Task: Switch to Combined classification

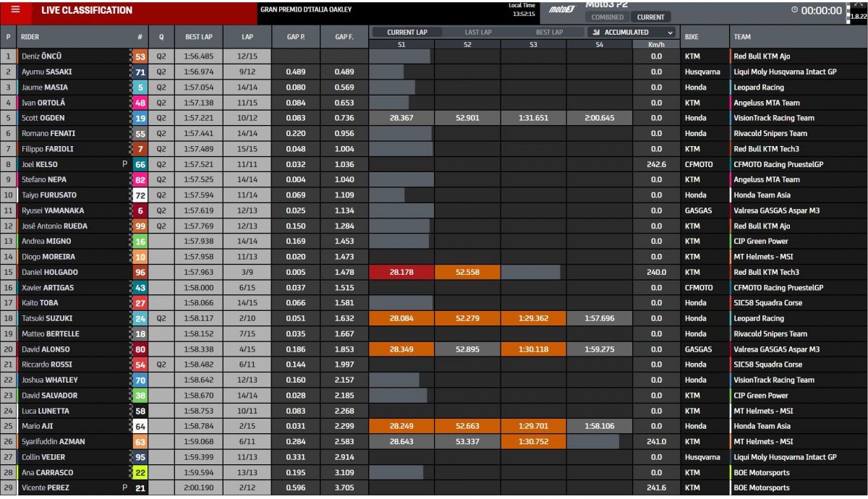Action: pos(607,17)
